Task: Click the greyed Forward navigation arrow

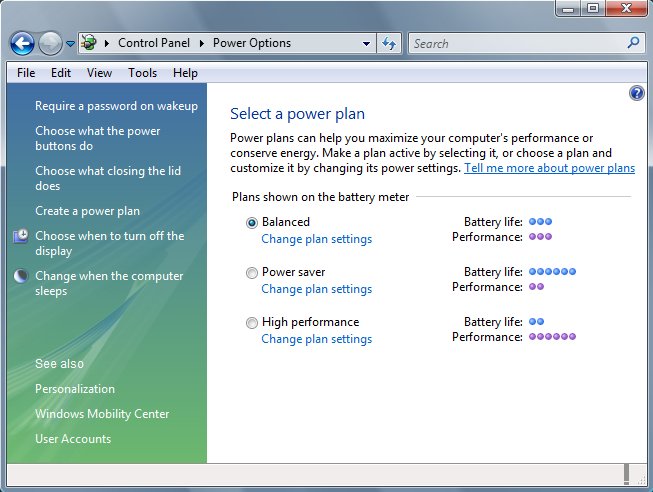Action: (50, 43)
